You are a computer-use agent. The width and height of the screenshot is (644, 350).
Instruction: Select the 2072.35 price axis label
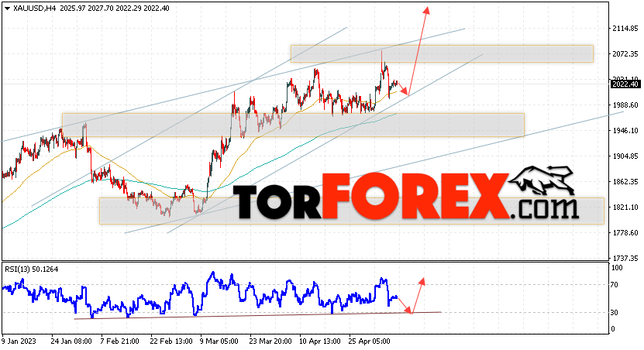(625, 53)
